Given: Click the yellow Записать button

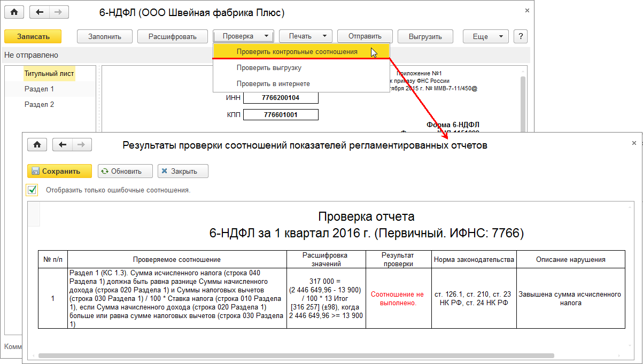Looking at the screenshot, I should 33,36.
